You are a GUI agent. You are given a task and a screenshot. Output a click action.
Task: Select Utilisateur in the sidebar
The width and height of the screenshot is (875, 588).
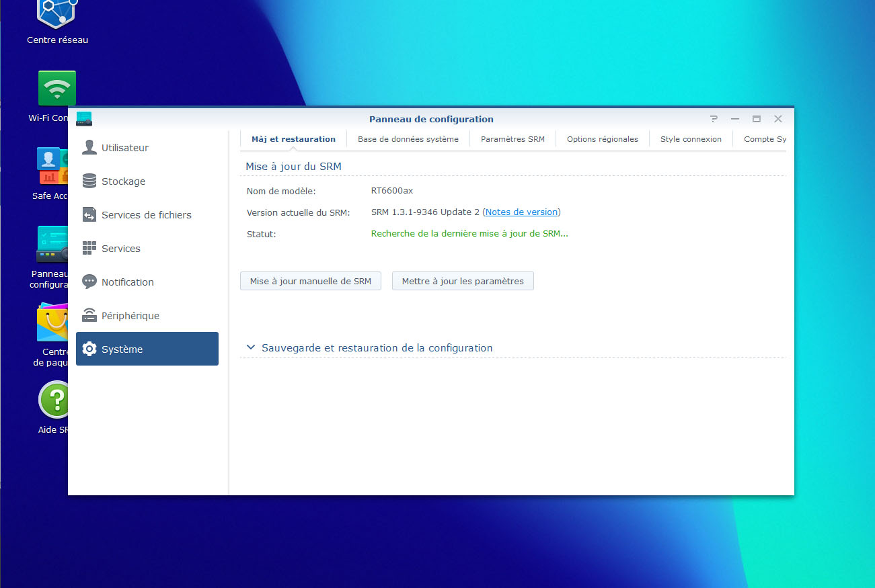pos(125,148)
